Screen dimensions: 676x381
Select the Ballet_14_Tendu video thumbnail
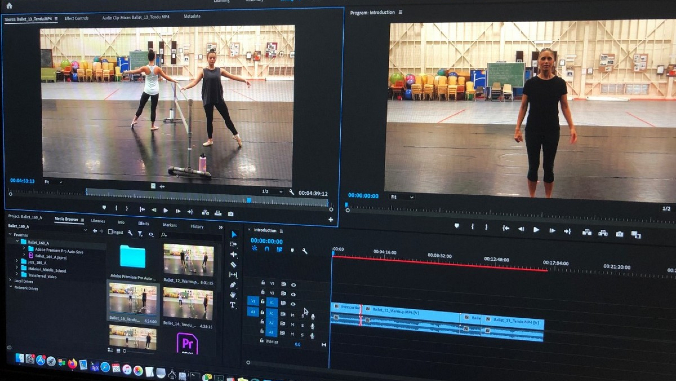[x=188, y=304]
